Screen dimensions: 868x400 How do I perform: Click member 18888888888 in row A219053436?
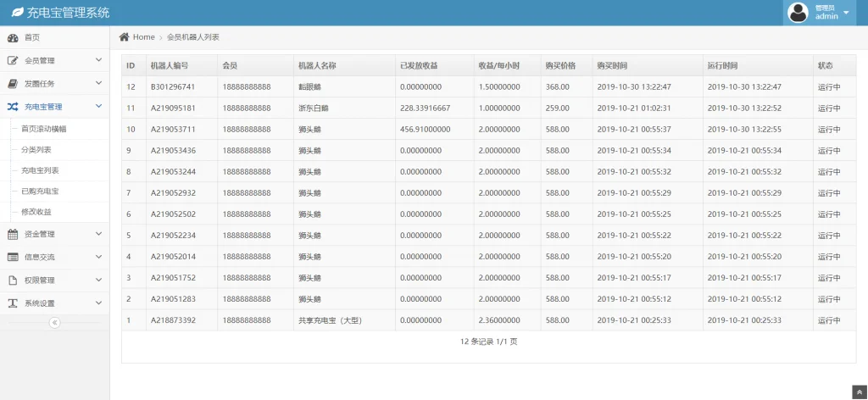pyautogui.click(x=247, y=151)
